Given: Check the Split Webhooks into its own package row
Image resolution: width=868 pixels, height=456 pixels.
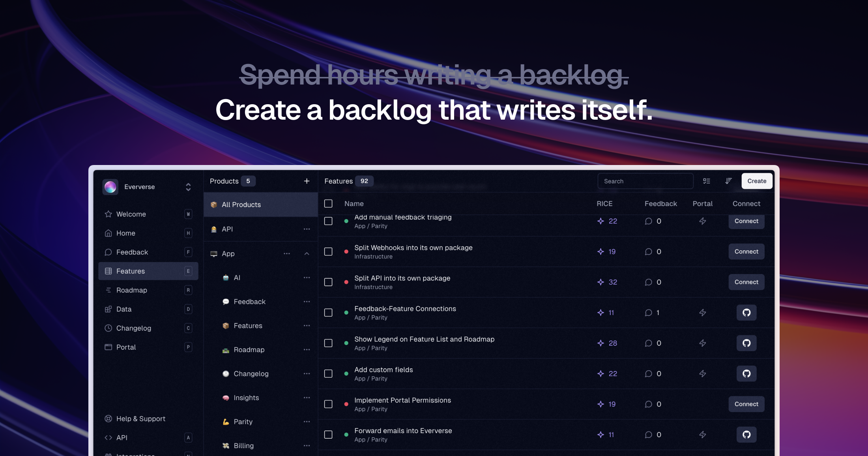Looking at the screenshot, I should click(x=328, y=251).
